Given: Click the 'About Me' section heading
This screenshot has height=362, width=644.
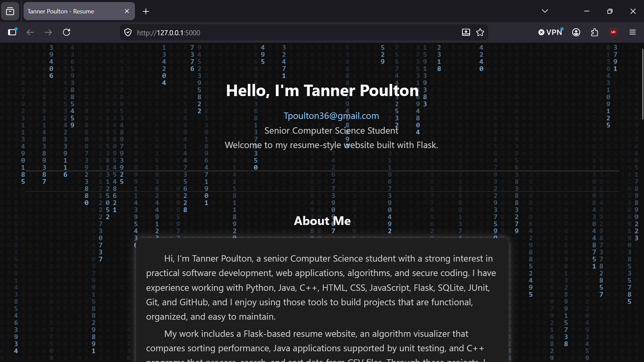Looking at the screenshot, I should coord(322,221).
